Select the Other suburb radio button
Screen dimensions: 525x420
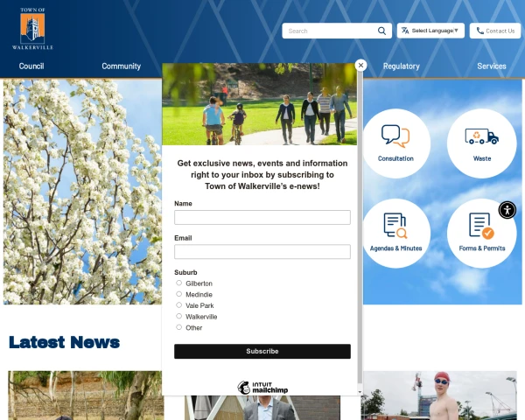(178, 327)
